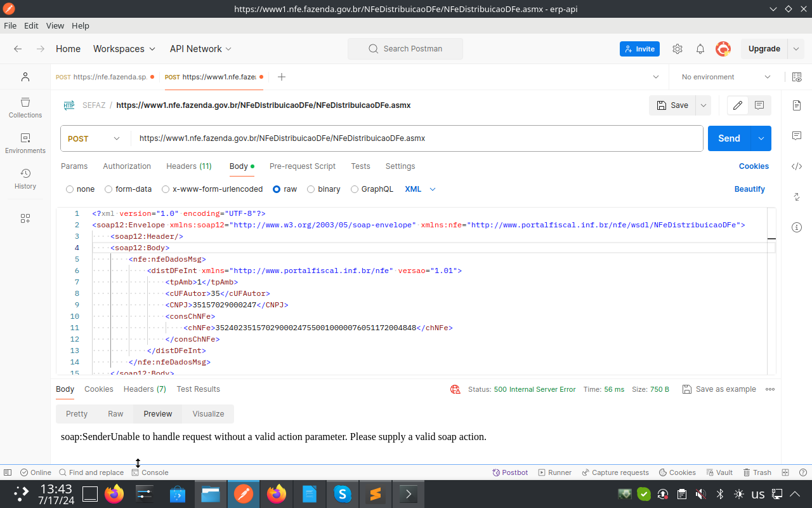Switch to the Headers (11) request tab

pyautogui.click(x=189, y=166)
